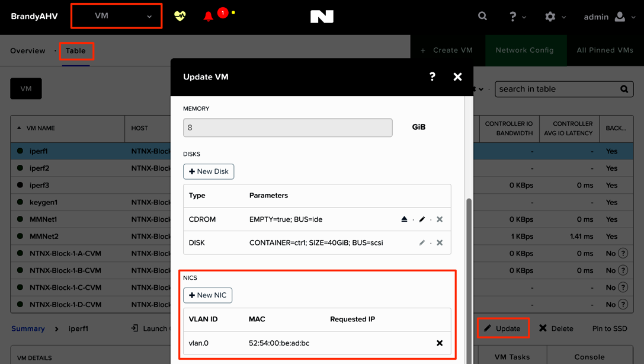Click Create VM button

[447, 50]
